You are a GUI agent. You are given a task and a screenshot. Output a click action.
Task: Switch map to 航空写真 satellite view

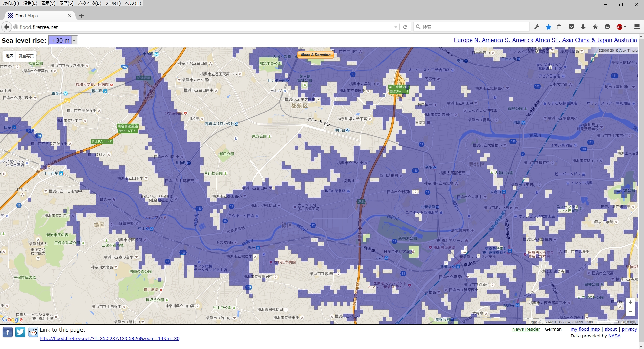[26, 56]
